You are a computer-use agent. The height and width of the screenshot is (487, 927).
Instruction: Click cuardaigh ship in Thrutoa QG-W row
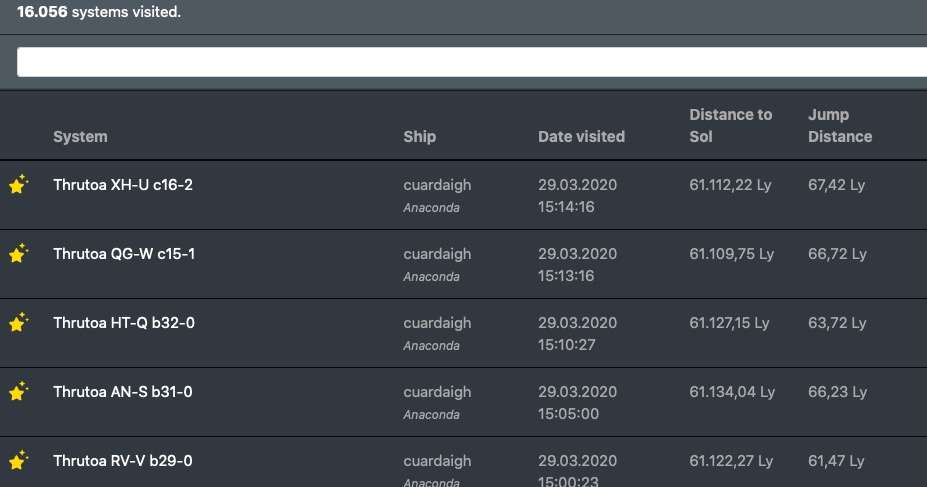tap(437, 254)
